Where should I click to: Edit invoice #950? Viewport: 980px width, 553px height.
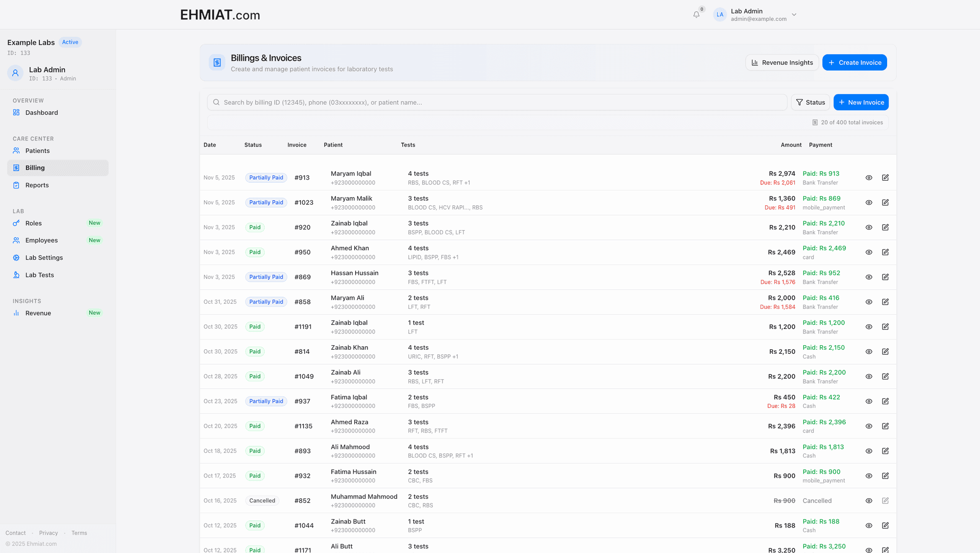click(x=885, y=252)
